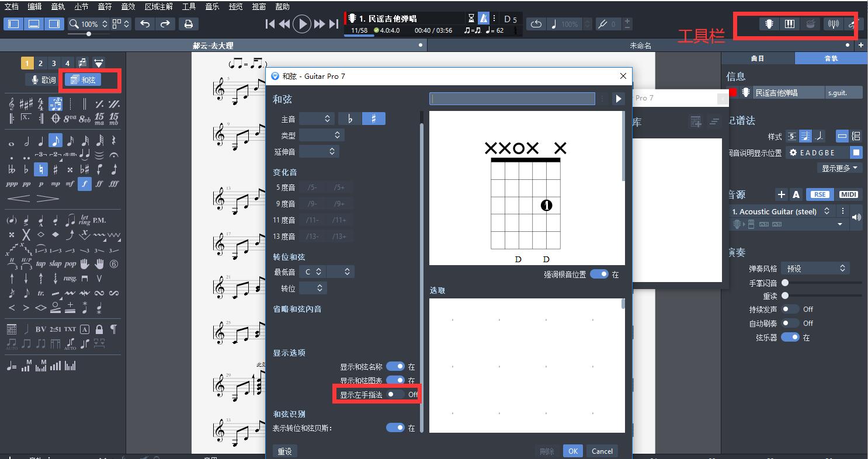Open the 工具 menu
The height and width of the screenshot is (459, 868).
coord(188,6)
